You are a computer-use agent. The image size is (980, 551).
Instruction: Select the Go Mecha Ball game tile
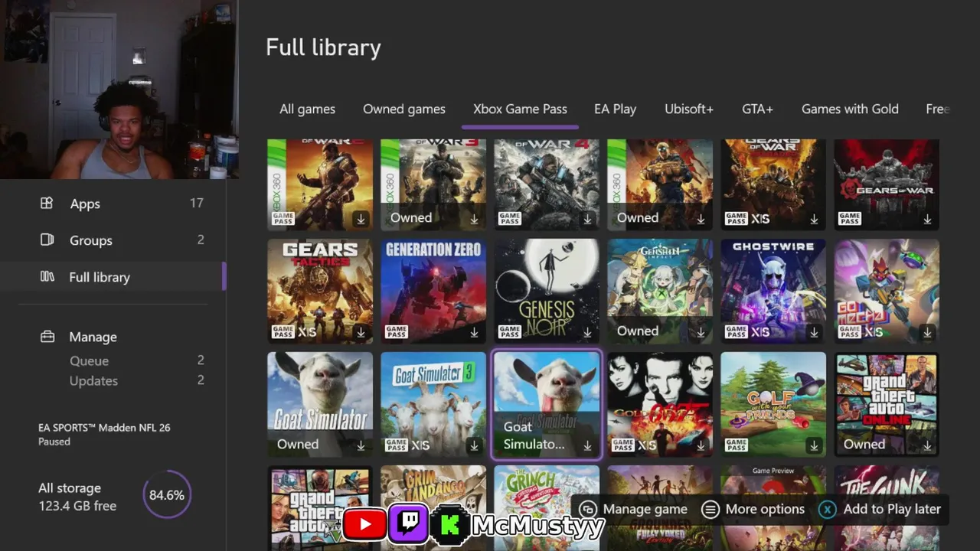click(x=887, y=291)
